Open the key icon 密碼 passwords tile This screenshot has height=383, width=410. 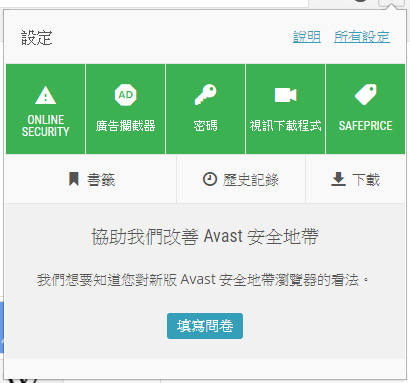[x=205, y=109]
